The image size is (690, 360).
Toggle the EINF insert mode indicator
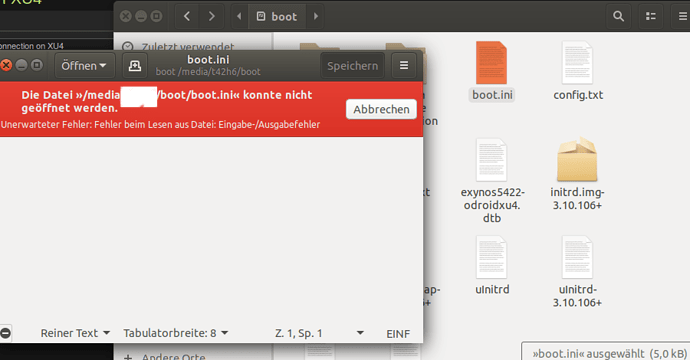pos(398,334)
